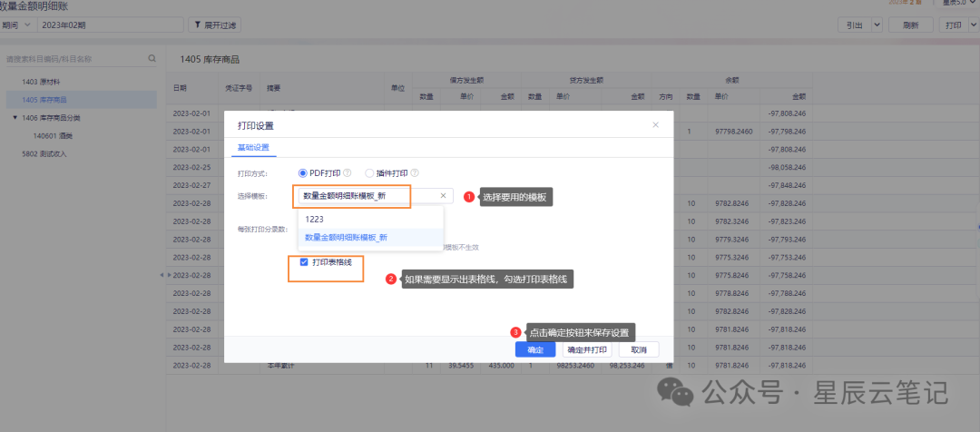Select 1405 库存商品 in subject tree
The image size is (980, 432).
pos(82,100)
